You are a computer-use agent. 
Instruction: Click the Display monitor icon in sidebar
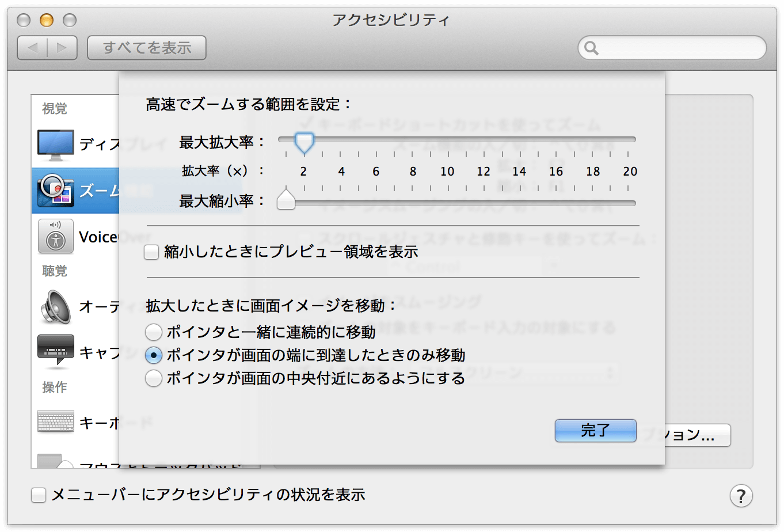56,145
